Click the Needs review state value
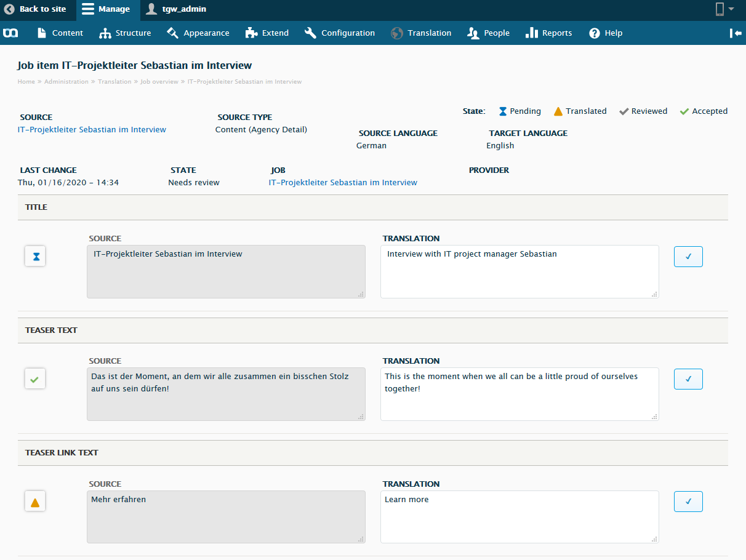 [x=194, y=183]
